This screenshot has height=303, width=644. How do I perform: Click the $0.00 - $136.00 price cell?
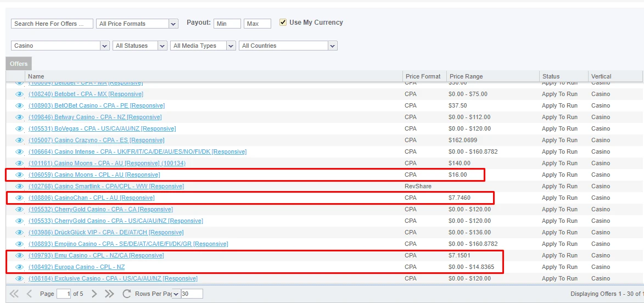(x=469, y=232)
